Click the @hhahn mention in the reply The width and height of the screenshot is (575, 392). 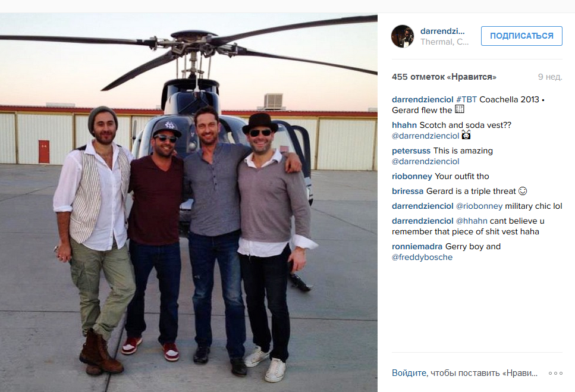(x=472, y=221)
